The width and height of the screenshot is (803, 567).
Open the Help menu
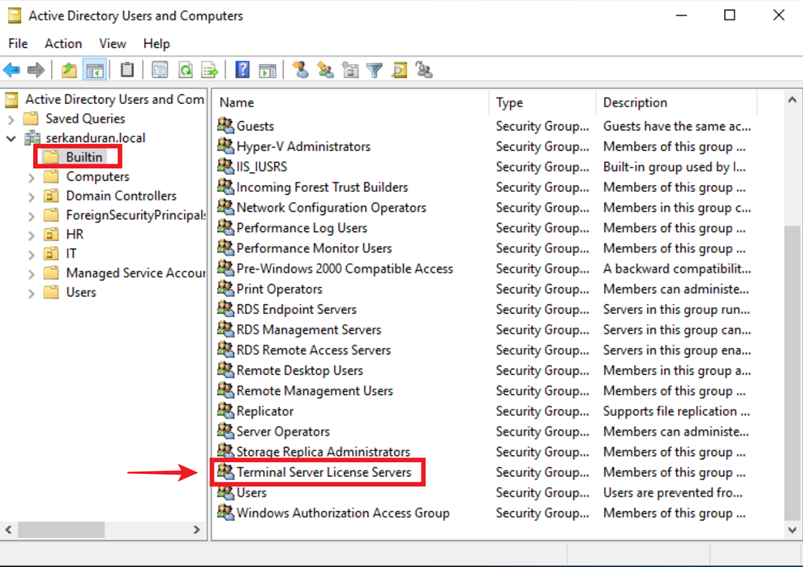point(156,44)
